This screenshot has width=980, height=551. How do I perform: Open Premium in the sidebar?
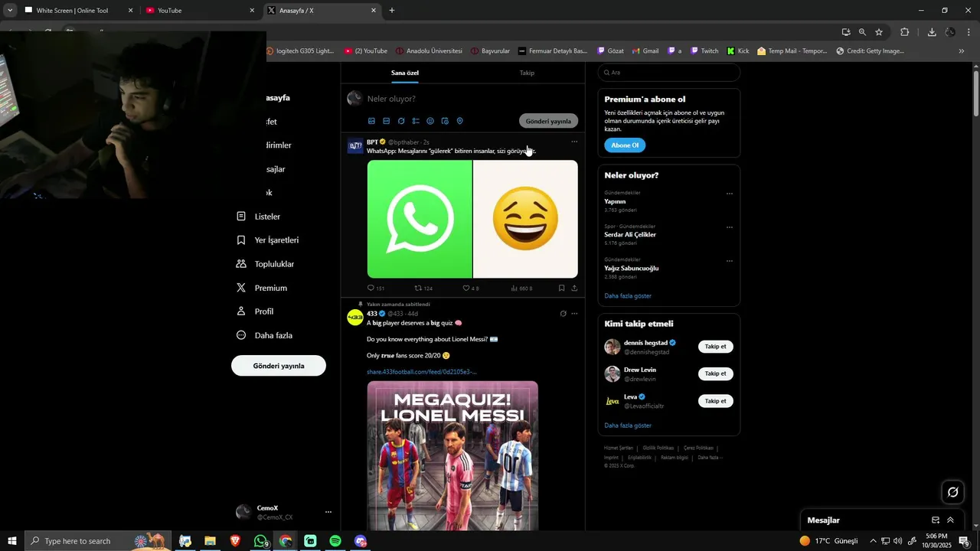coord(262,288)
